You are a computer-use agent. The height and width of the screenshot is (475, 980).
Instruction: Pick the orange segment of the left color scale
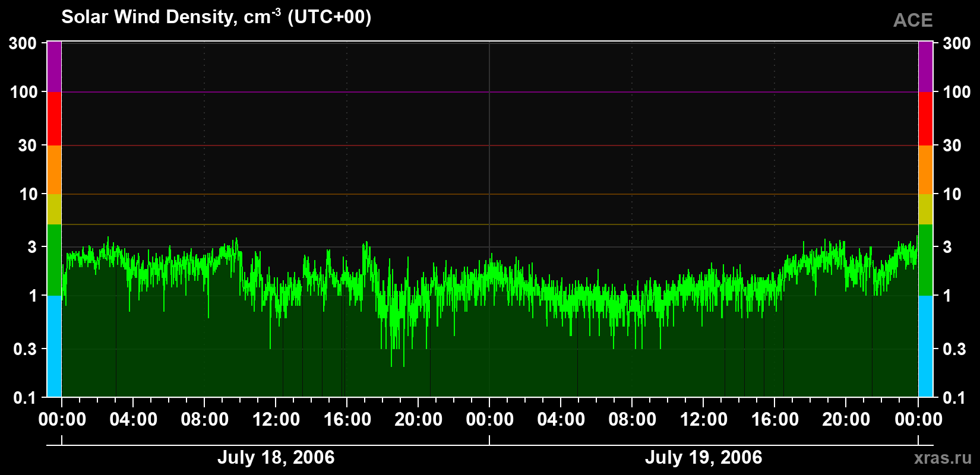tap(54, 170)
